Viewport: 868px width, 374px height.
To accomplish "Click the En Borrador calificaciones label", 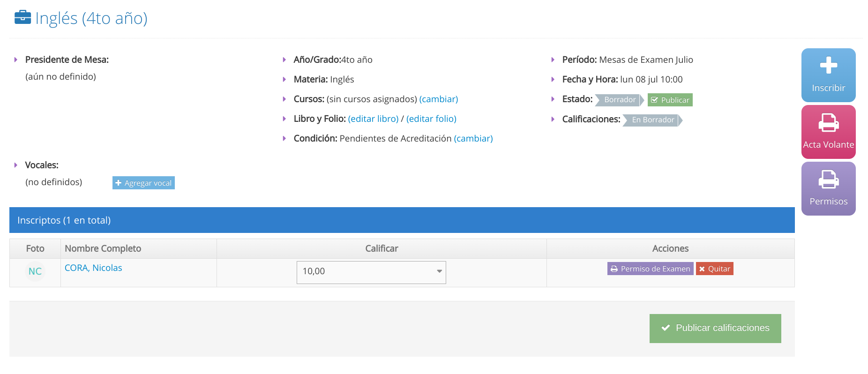I will click(x=652, y=120).
